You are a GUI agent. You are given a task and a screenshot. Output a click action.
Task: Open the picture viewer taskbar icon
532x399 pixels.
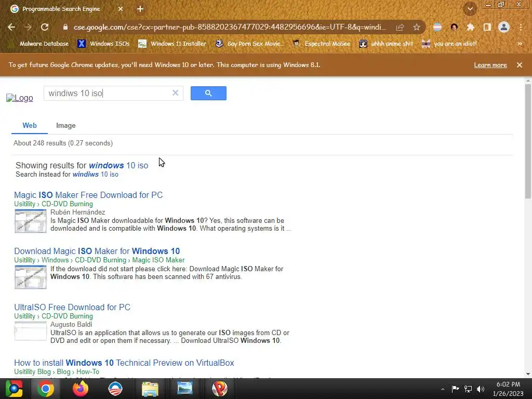point(185,389)
